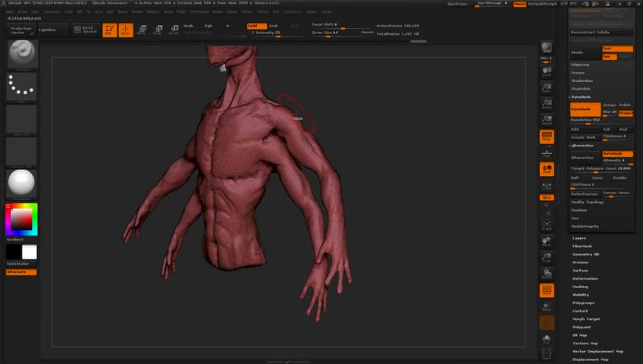Image resolution: width=643 pixels, height=364 pixels.
Task: Toggle the Zsub button
Action: (x=273, y=26)
